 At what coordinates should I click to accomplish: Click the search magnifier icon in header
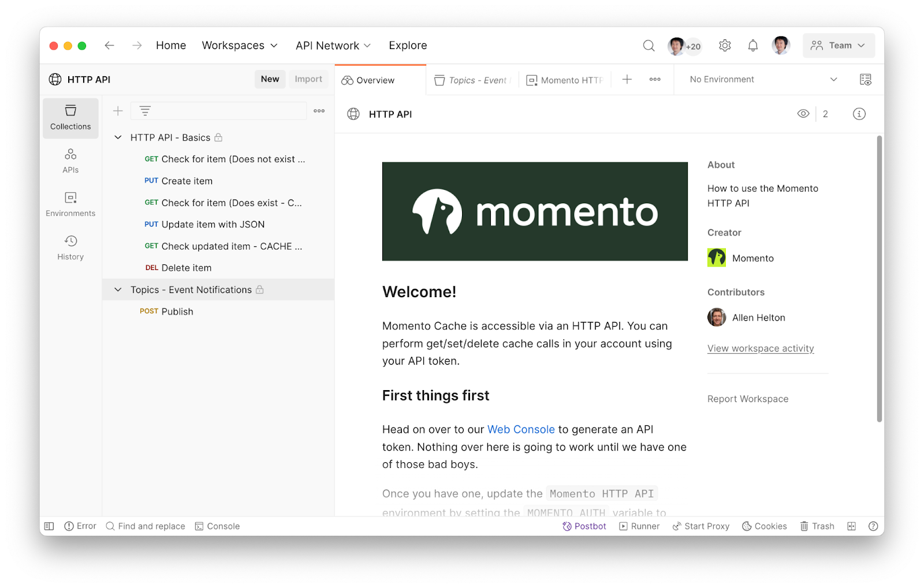[649, 46]
